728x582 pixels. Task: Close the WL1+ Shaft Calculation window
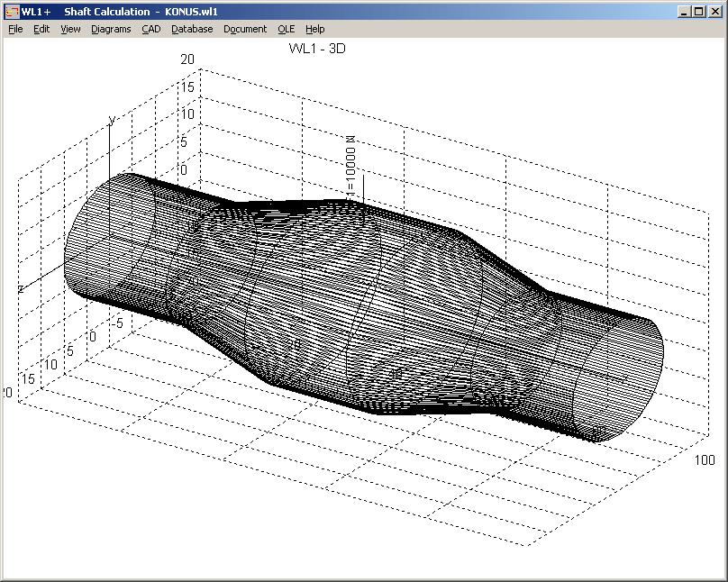(x=715, y=11)
